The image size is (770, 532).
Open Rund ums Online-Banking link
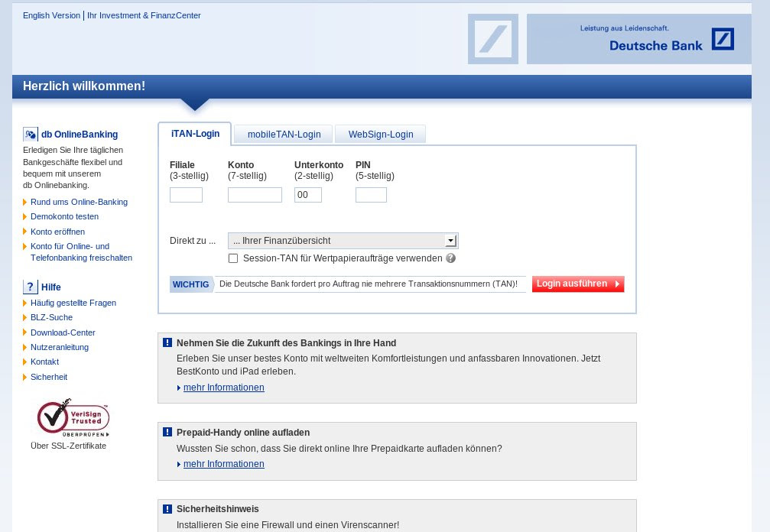coord(79,202)
